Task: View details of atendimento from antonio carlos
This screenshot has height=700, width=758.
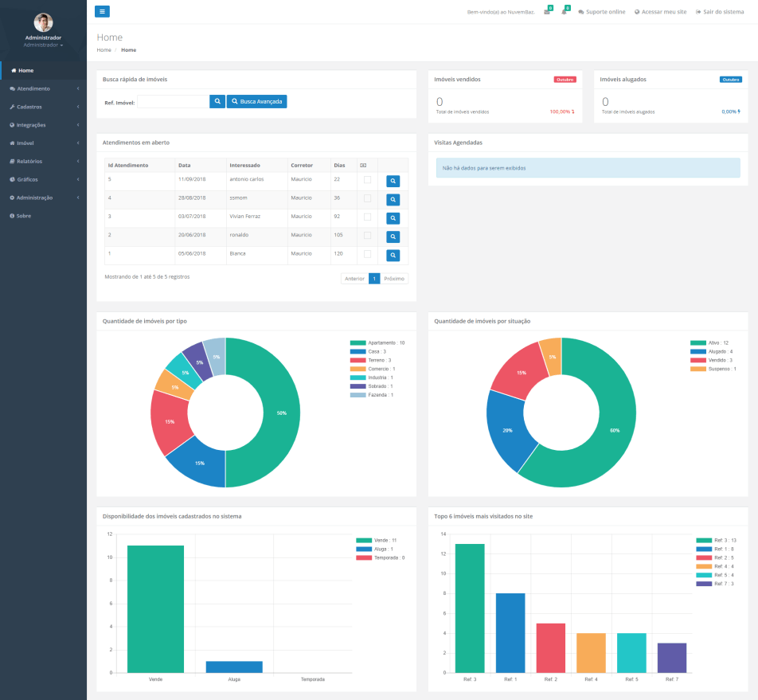Action: (393, 181)
